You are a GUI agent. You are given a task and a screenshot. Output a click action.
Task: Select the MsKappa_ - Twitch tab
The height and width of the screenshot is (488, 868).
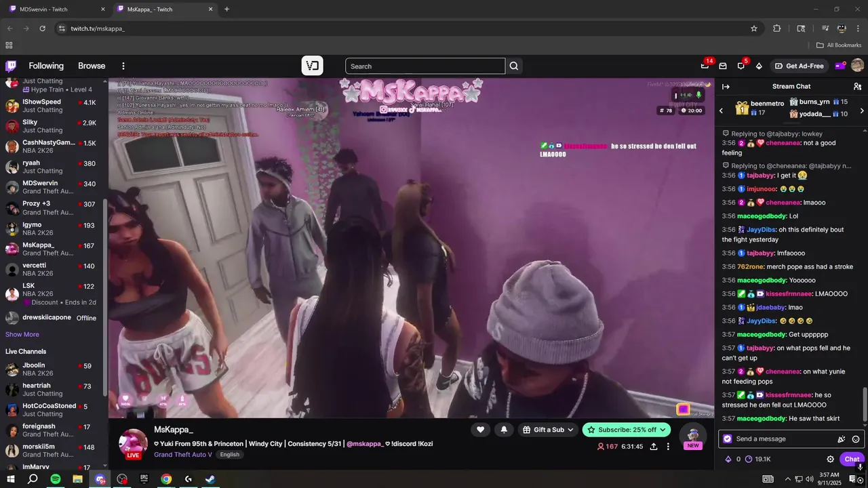click(x=164, y=9)
